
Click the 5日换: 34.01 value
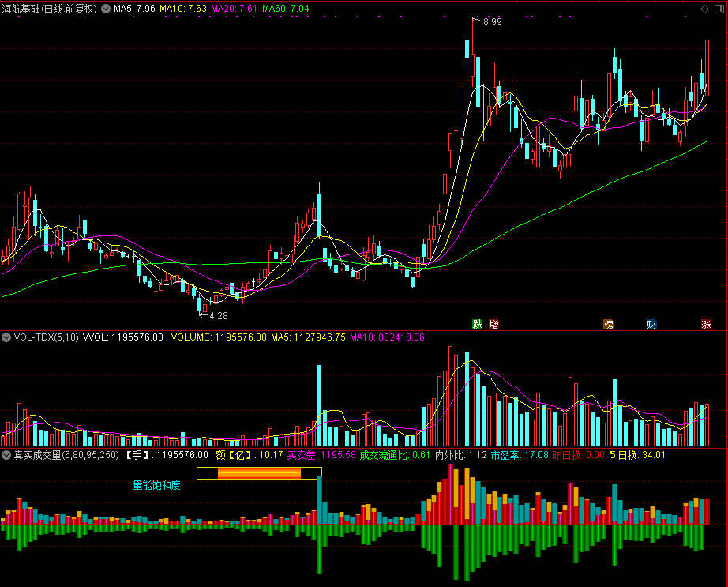point(637,455)
